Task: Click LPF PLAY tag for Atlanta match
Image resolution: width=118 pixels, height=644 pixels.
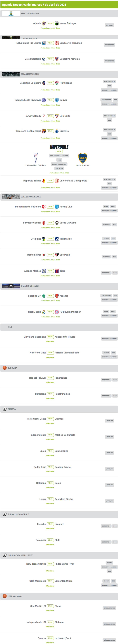Action: pyautogui.click(x=109, y=25)
